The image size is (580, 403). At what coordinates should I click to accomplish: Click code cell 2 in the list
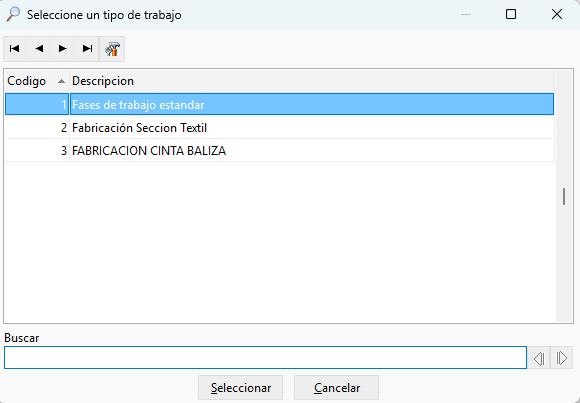point(37,128)
